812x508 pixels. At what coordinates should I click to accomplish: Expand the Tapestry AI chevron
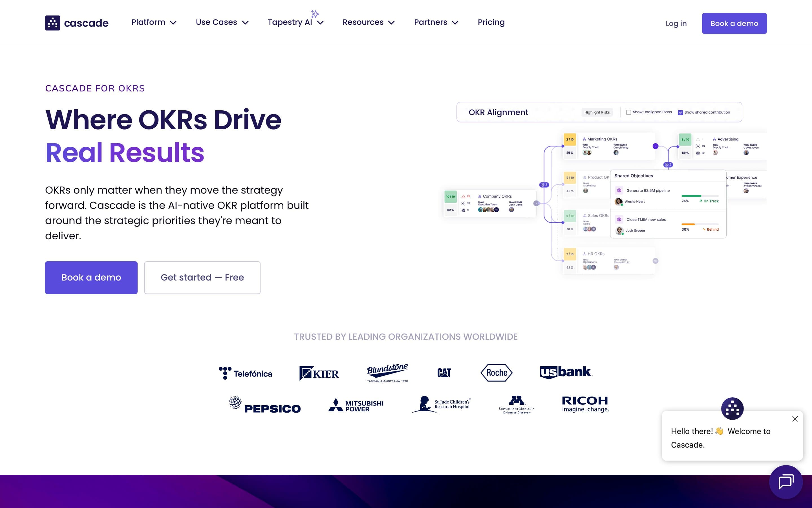tap(321, 23)
